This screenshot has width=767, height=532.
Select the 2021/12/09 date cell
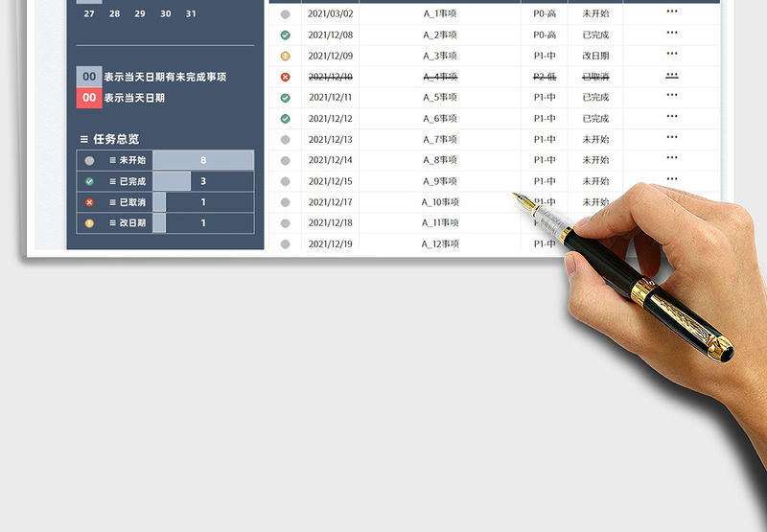pyautogui.click(x=330, y=57)
